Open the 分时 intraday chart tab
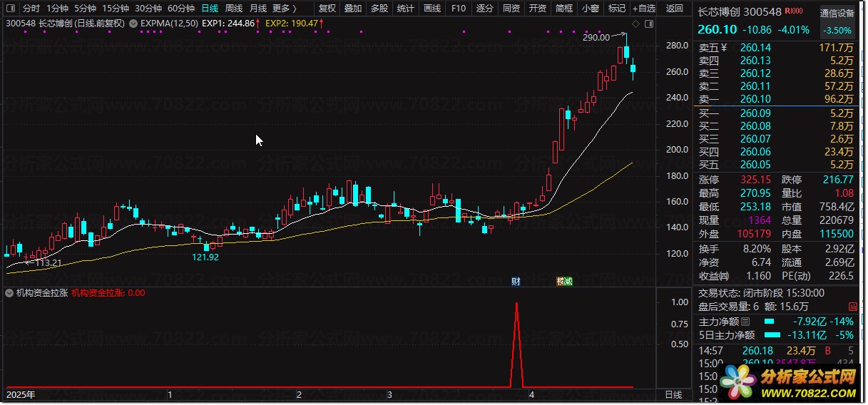868x405 pixels. pyautogui.click(x=31, y=9)
